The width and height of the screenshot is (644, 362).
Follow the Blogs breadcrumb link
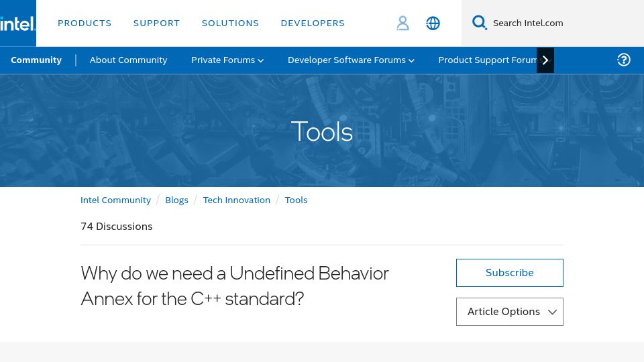coord(176,200)
